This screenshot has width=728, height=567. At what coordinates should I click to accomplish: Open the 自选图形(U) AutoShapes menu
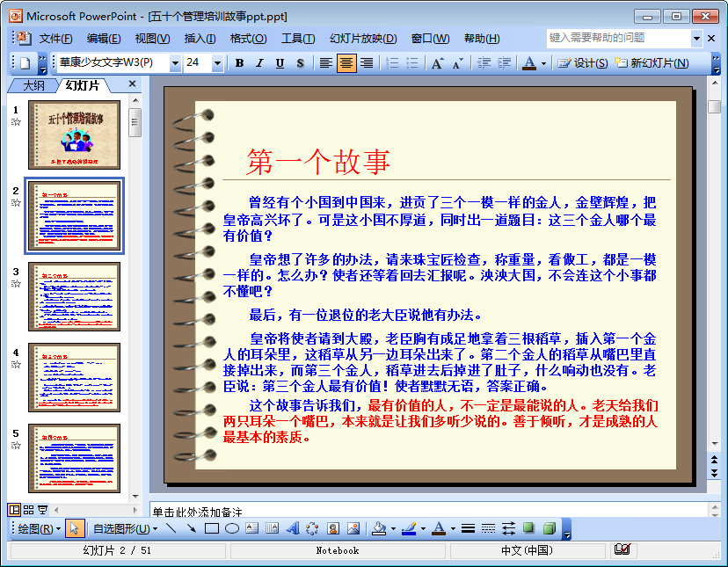coord(125,529)
